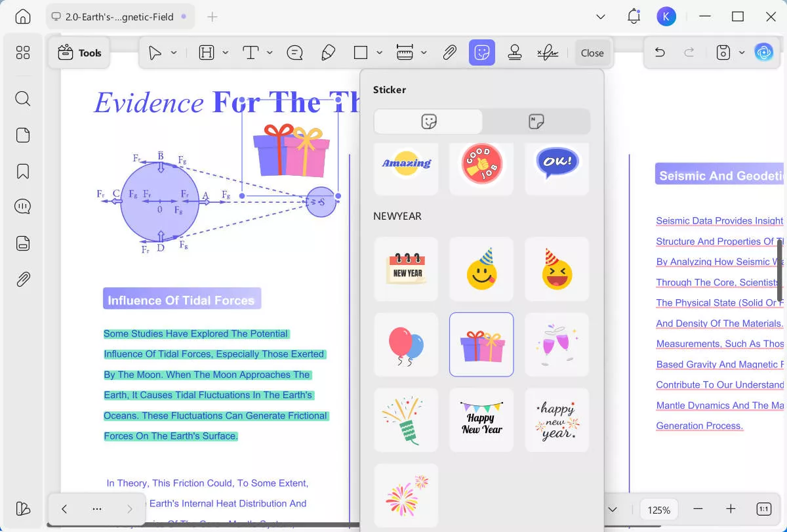Pick the Stamp tool
The height and width of the screenshot is (532, 787).
coord(515,52)
